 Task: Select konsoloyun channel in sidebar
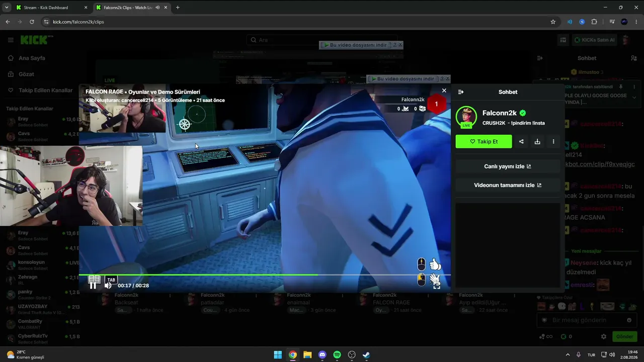[42, 265]
